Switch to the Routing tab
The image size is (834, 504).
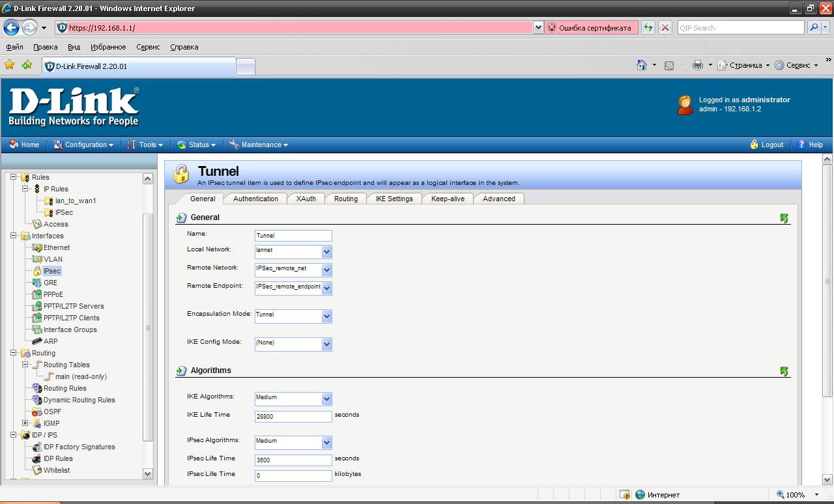coord(346,199)
